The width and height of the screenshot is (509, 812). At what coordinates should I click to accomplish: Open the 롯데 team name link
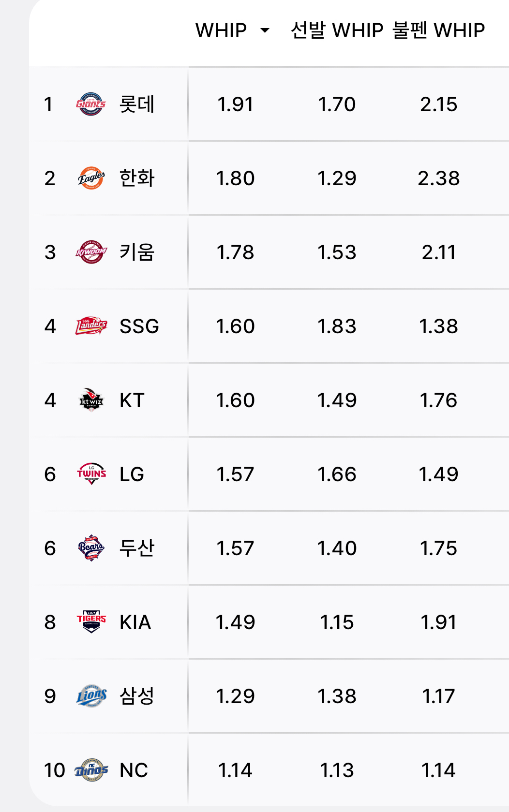tap(137, 104)
